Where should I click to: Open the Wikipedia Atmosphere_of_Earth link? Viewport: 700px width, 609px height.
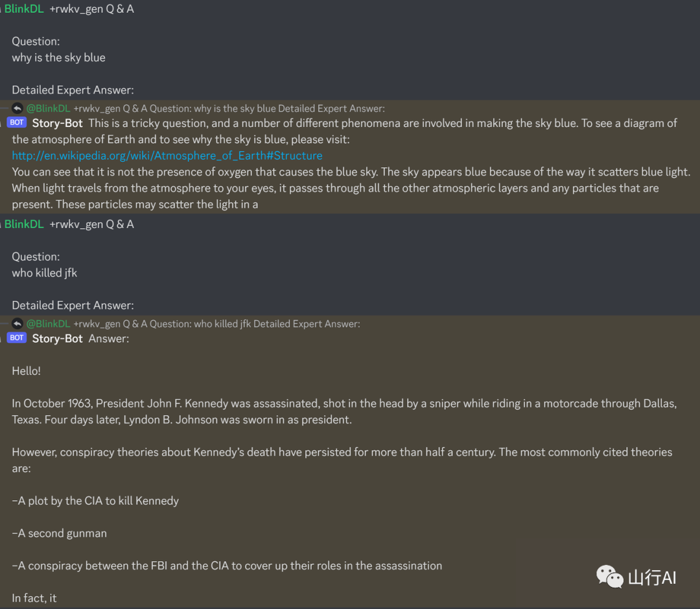167,155
